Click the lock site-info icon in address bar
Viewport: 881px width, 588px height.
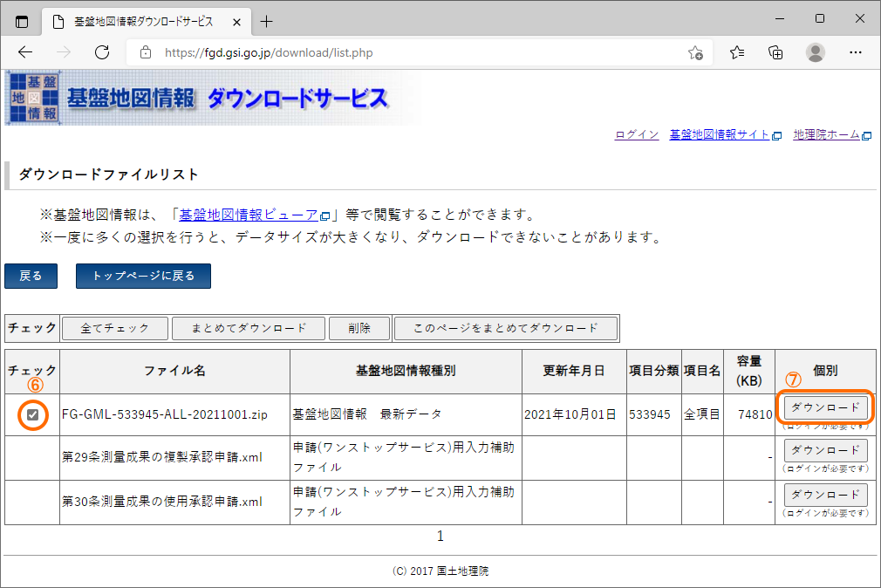[x=146, y=52]
